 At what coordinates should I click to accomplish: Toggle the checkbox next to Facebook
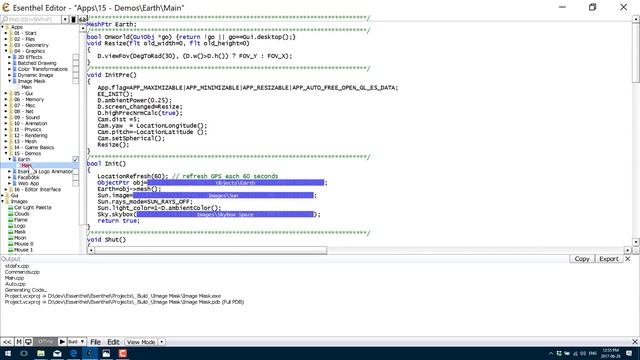click(76, 178)
